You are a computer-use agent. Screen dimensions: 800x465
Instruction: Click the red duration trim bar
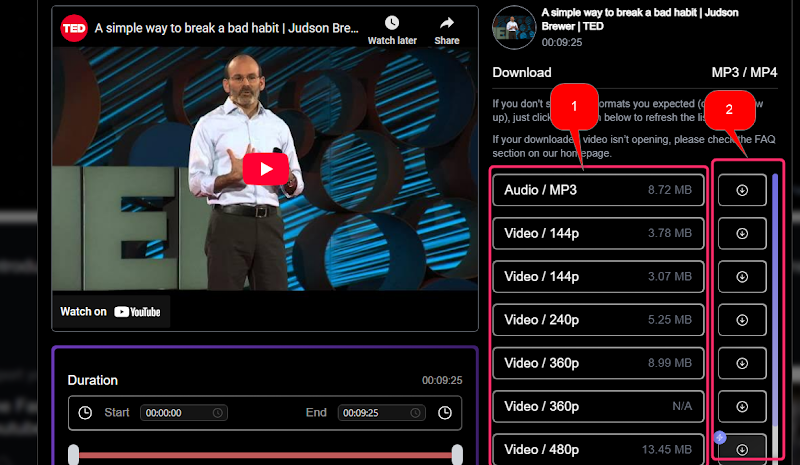(265, 455)
